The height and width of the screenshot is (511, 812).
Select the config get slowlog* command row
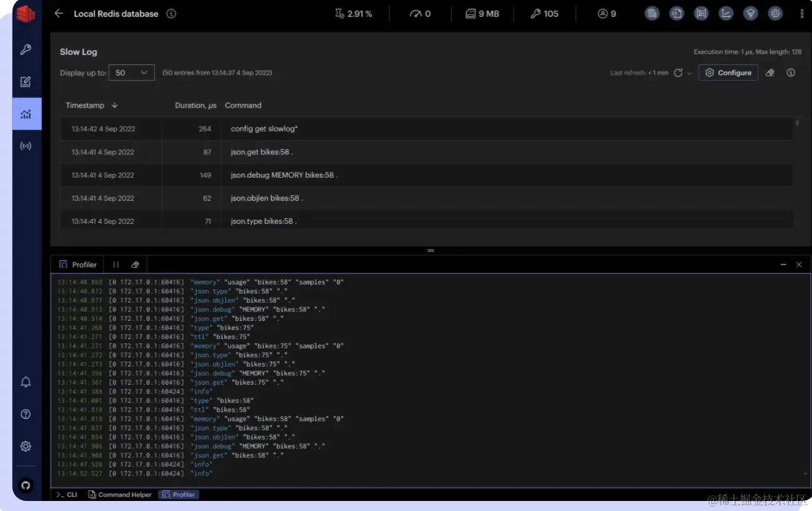(426, 129)
